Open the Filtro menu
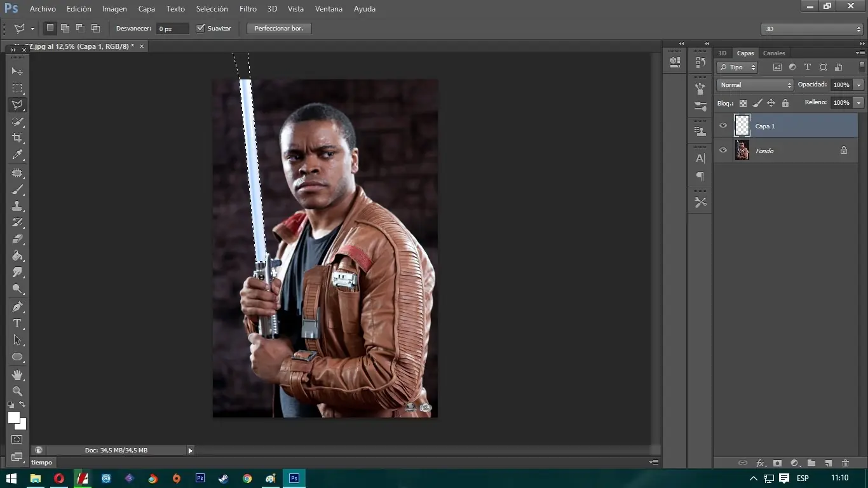This screenshot has height=488, width=868. click(x=248, y=9)
